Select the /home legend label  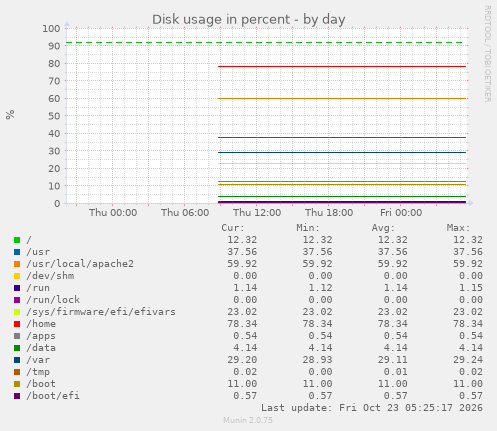tap(41, 324)
